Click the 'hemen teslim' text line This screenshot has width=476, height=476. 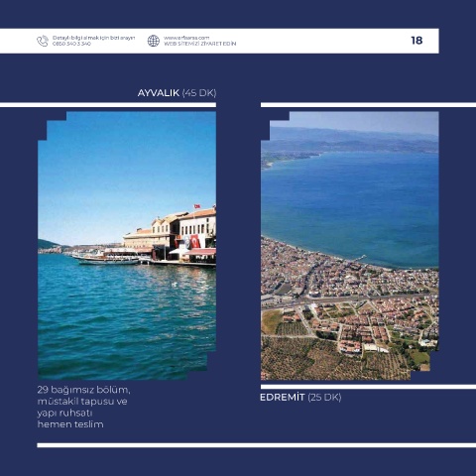[70, 424]
